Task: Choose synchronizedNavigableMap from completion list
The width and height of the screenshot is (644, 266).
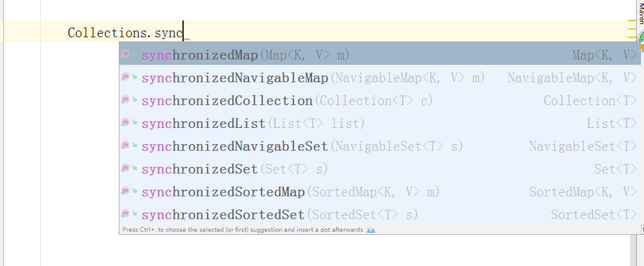Action: tap(380, 77)
